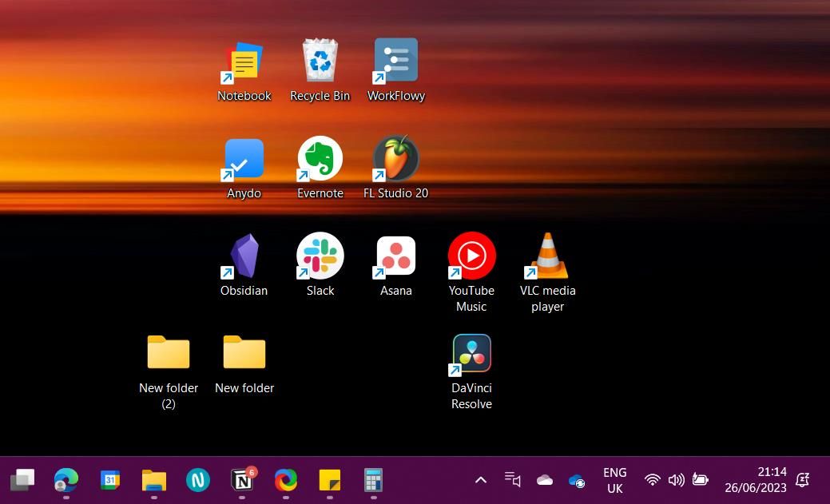Launch DaVinci Resolve
The height and width of the screenshot is (504, 830).
tap(471, 351)
